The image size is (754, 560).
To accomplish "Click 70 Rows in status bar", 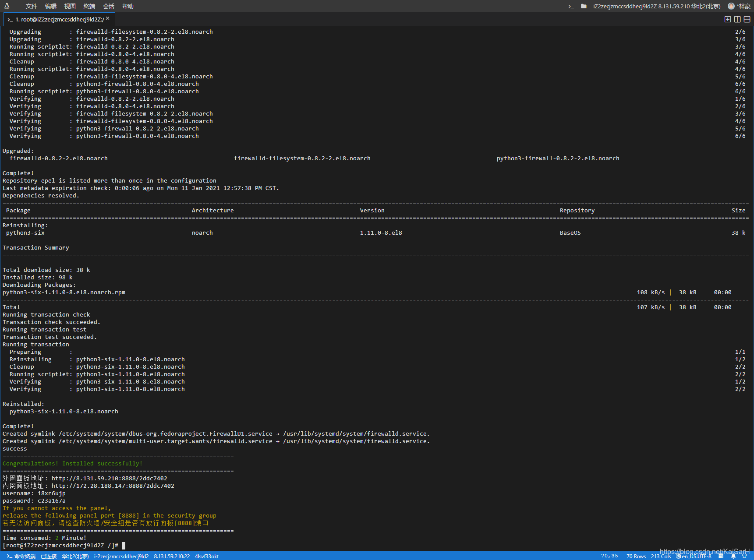I will 636,556.
